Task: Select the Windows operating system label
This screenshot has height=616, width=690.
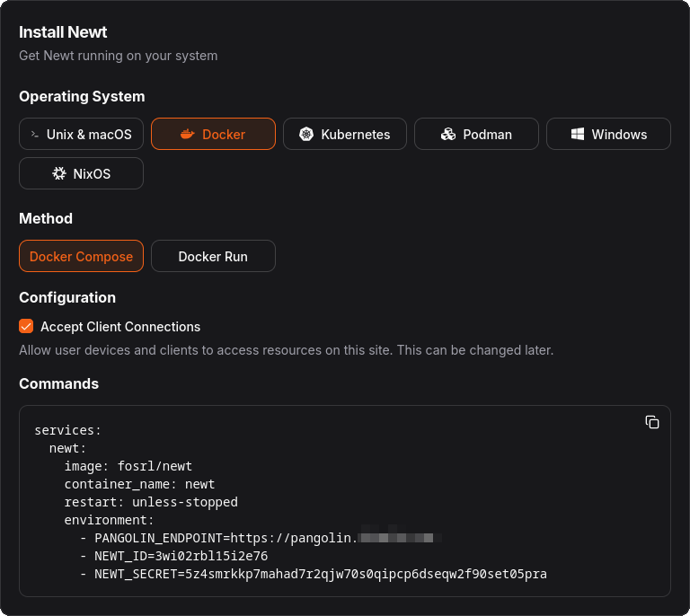Action: point(619,134)
